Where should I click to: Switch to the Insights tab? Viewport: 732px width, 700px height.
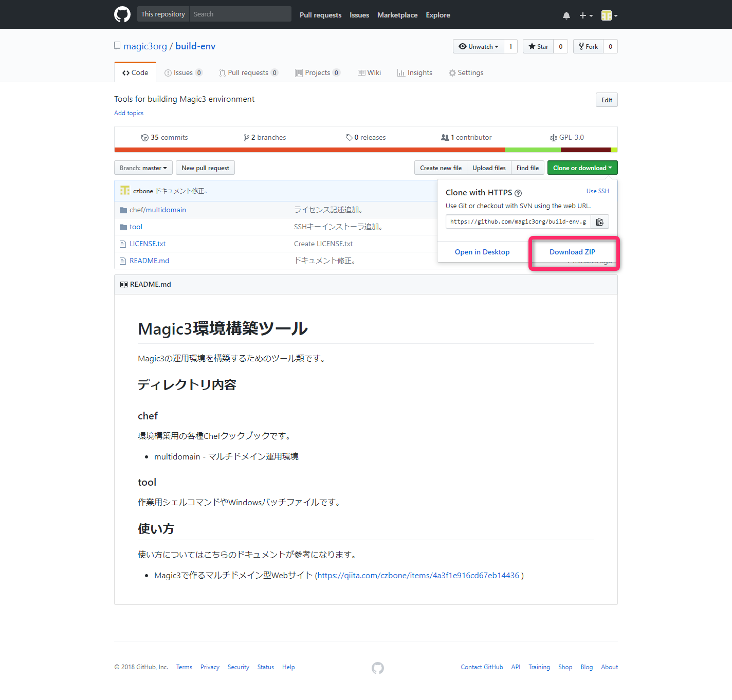pos(415,72)
